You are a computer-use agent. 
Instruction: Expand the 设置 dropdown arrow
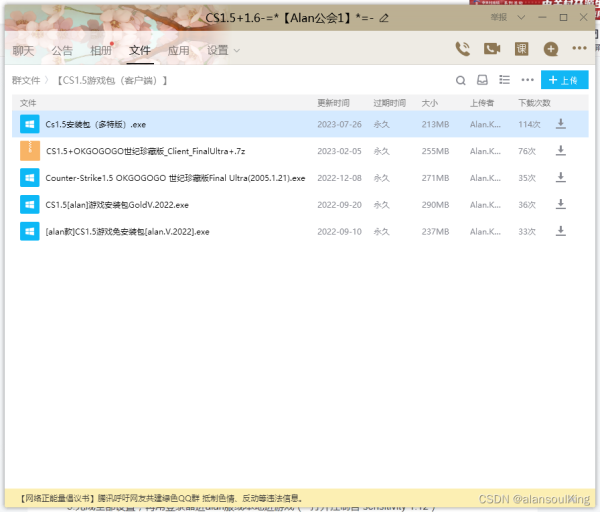(x=236, y=51)
